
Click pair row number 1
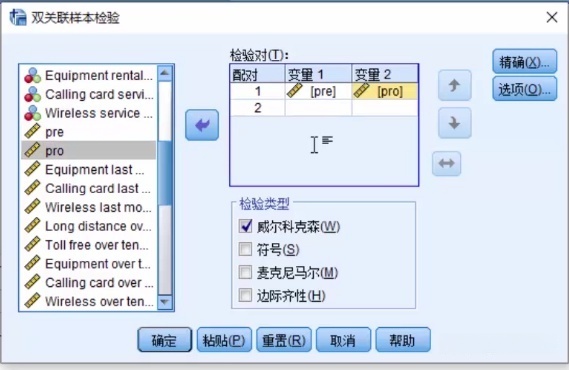click(258, 91)
